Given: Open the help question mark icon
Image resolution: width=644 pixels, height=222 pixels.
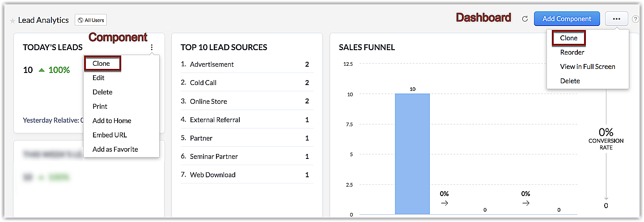Looking at the screenshot, I should point(635,19).
